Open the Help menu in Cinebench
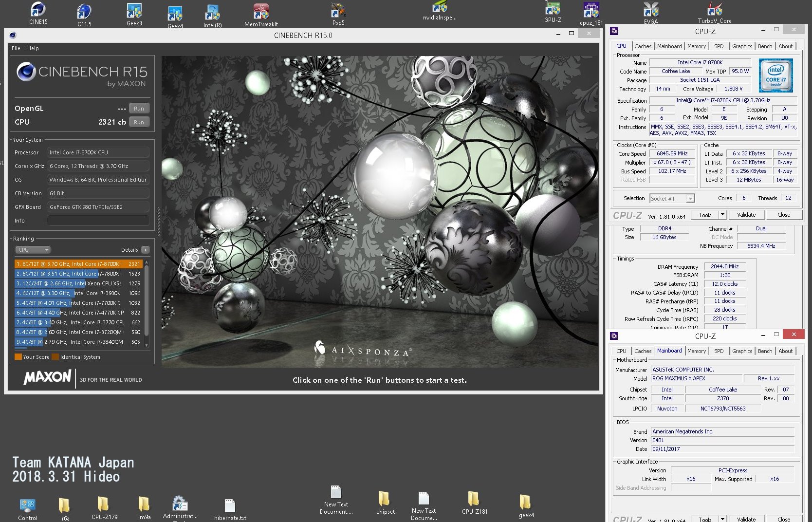Viewport: 812px width, 522px height. (33, 48)
